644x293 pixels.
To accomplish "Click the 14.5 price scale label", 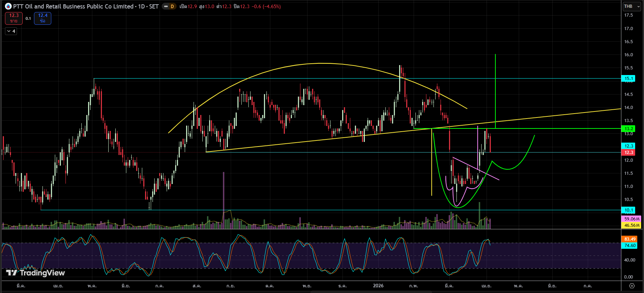I will coord(629,94).
